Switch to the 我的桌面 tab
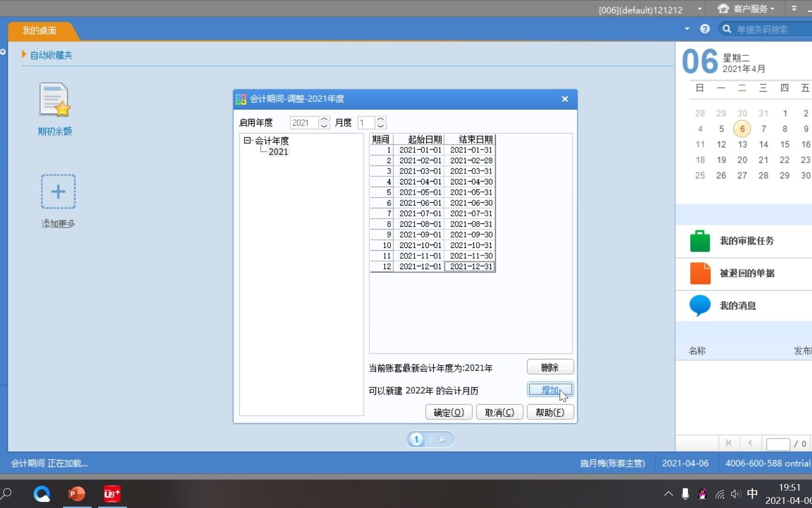The width and height of the screenshot is (812, 508). pos(39,31)
